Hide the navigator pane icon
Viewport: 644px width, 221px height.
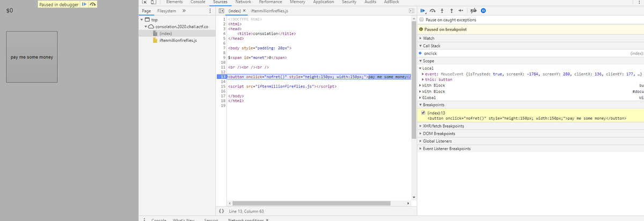[x=221, y=11]
